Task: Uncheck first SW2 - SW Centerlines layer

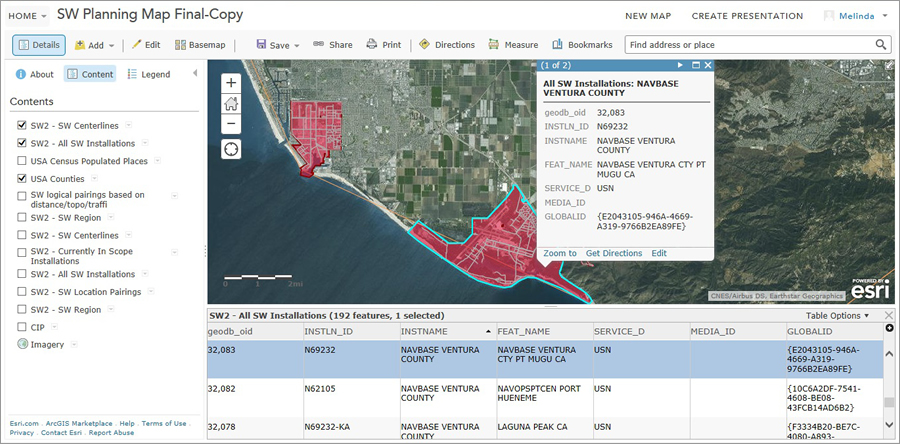Action: click(x=22, y=125)
